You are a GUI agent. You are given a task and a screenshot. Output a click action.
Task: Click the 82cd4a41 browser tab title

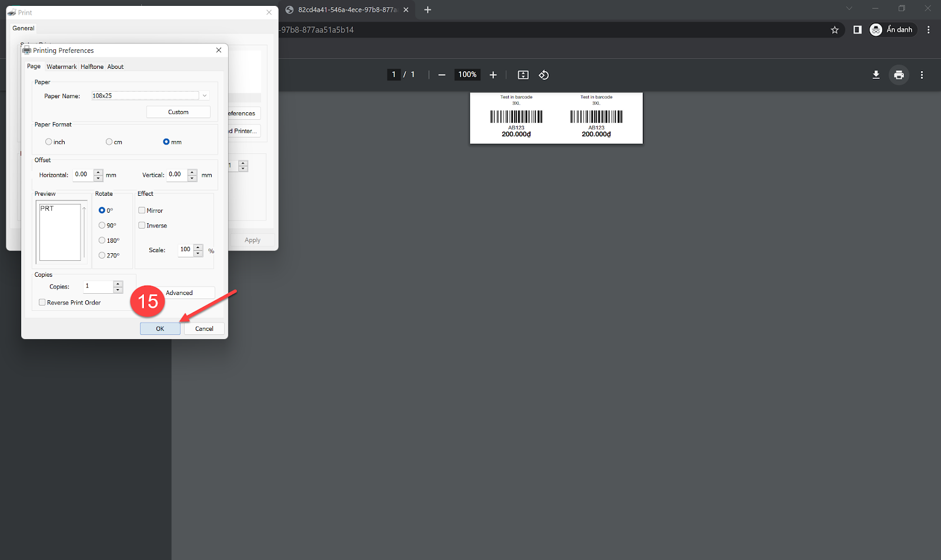click(x=347, y=9)
